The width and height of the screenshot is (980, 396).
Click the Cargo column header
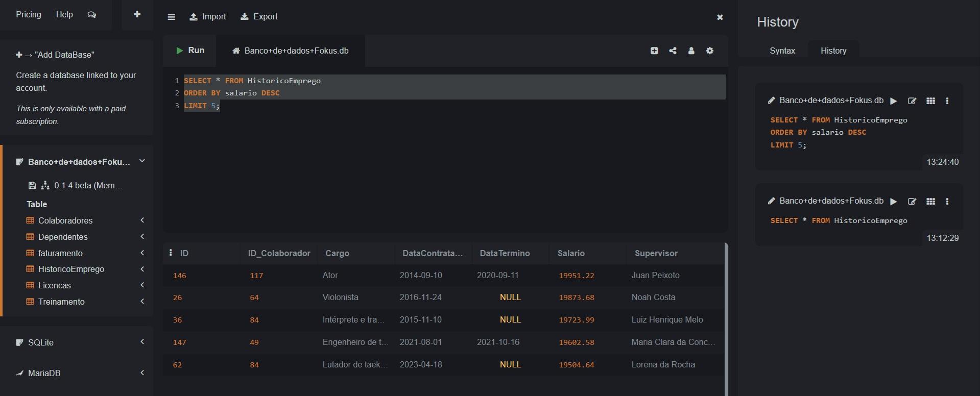(337, 253)
